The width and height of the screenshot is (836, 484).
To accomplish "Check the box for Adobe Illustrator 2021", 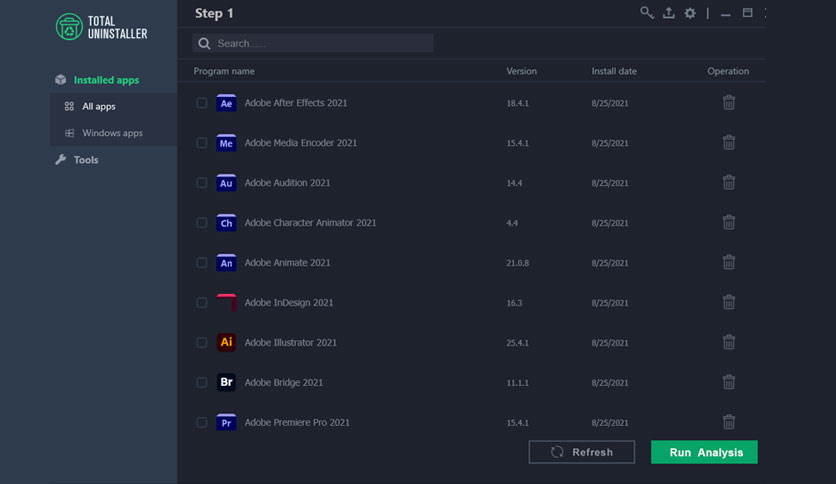I will pos(202,343).
